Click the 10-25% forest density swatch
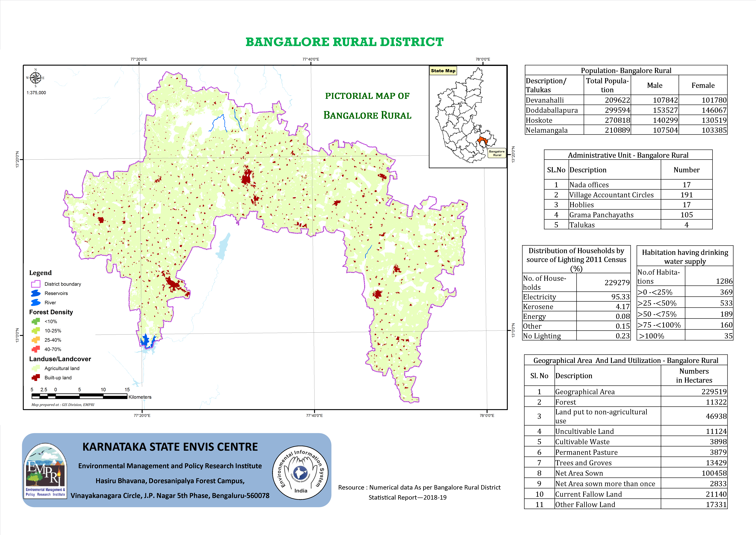Viewport: 756px width, 535px height. 36,330
